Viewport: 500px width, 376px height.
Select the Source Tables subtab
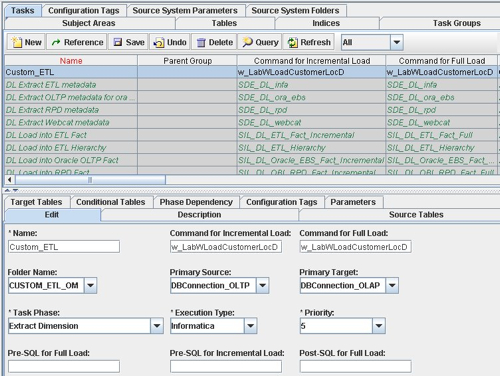(416, 215)
